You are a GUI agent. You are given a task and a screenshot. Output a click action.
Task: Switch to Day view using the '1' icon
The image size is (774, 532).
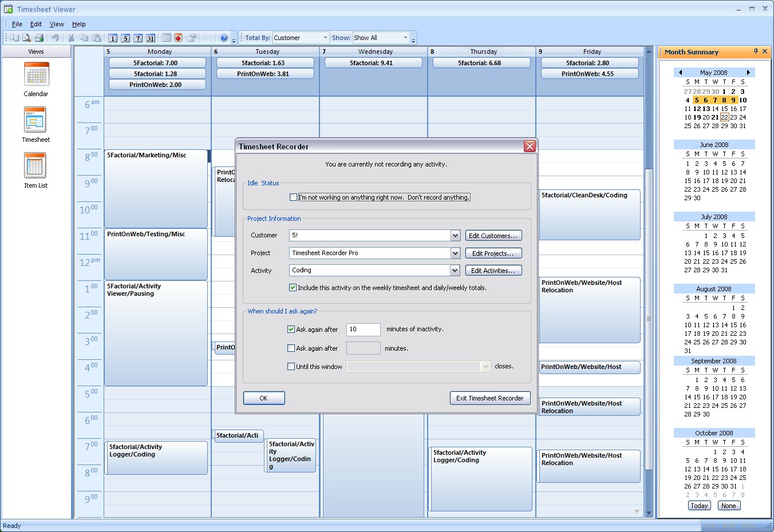coord(114,38)
